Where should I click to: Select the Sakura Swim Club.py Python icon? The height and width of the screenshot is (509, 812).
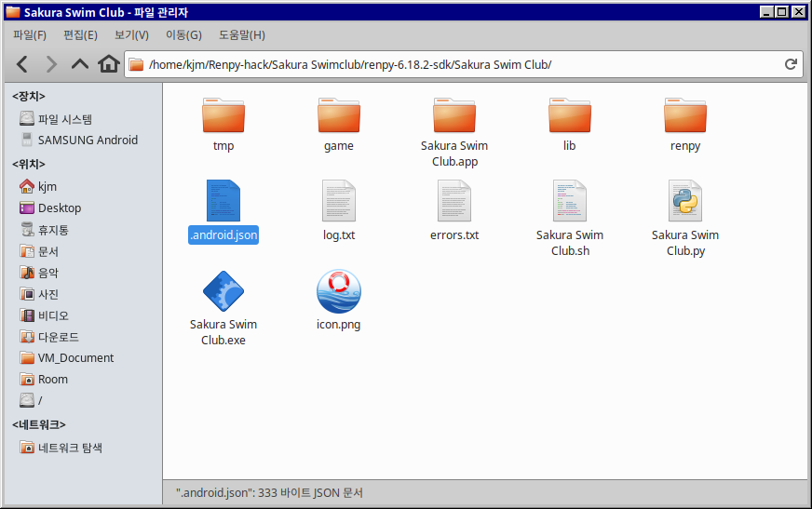click(x=685, y=201)
